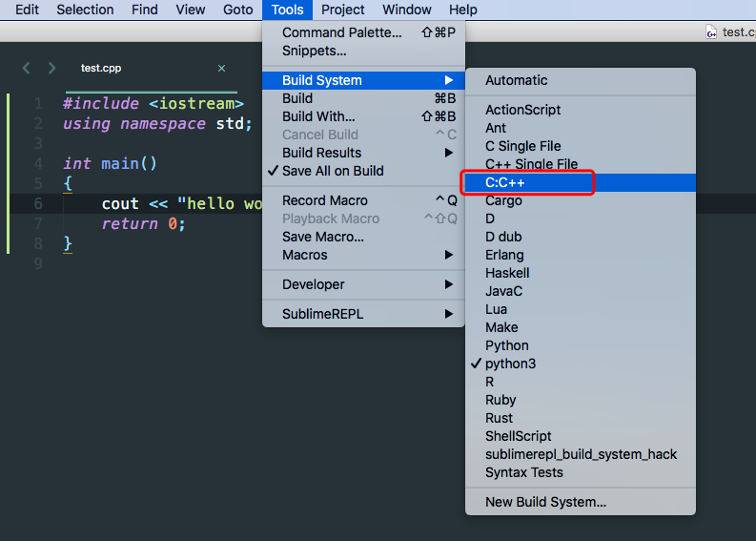Choose New Build System… option
The image size is (756, 541).
(581, 502)
